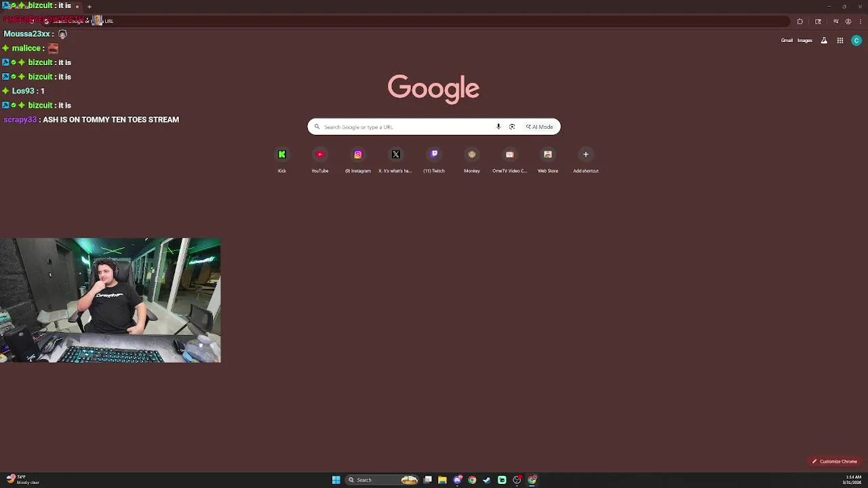
Task: Open the YouTube shortcut
Action: (320, 161)
